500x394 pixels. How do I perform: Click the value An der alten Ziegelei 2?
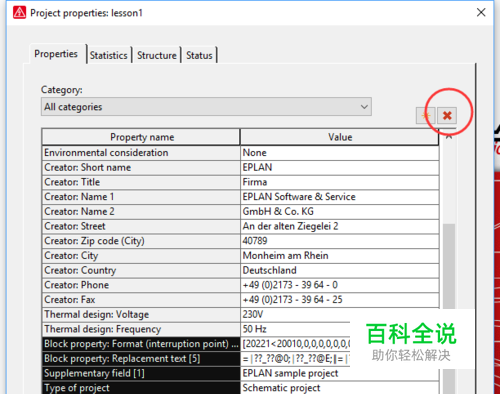coord(340,226)
